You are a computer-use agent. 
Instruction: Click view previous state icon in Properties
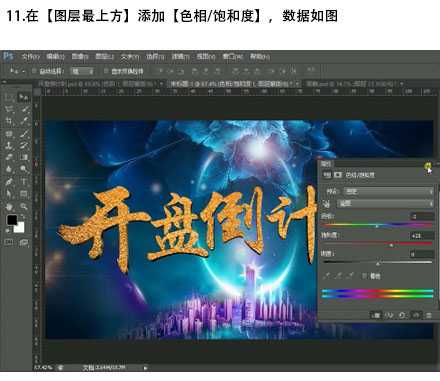click(389, 315)
